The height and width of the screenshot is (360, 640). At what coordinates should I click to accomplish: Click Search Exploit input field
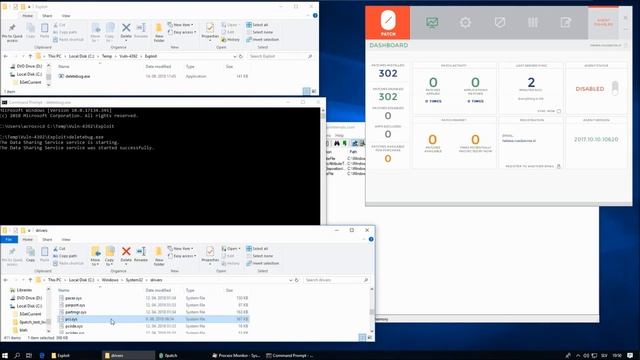[x=280, y=56]
